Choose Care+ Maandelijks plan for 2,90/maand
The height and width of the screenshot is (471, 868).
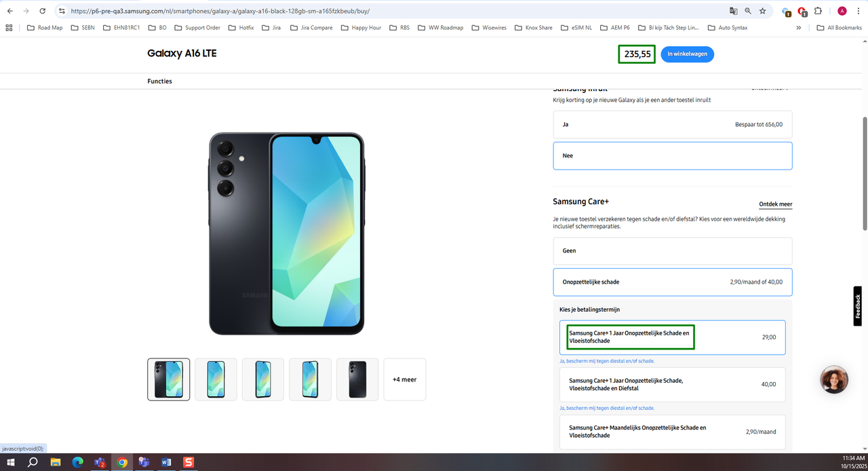click(x=673, y=432)
